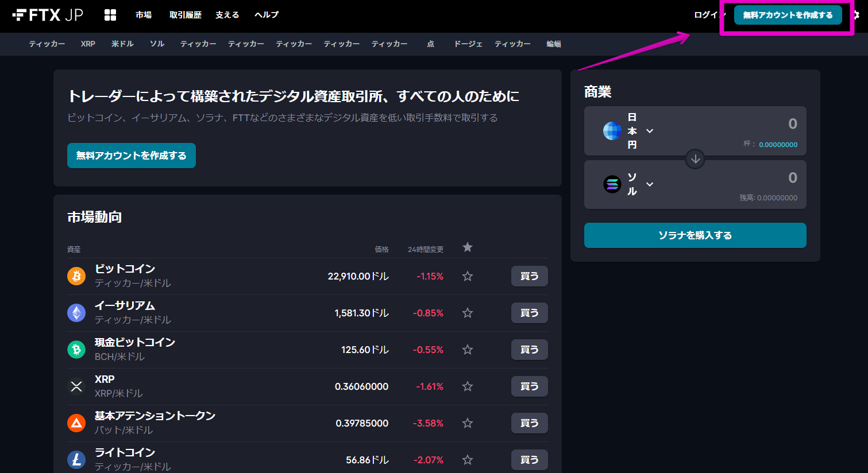This screenshot has height=473, width=868.
Task: Star the 基本アテンショントークン row
Action: [x=468, y=423]
